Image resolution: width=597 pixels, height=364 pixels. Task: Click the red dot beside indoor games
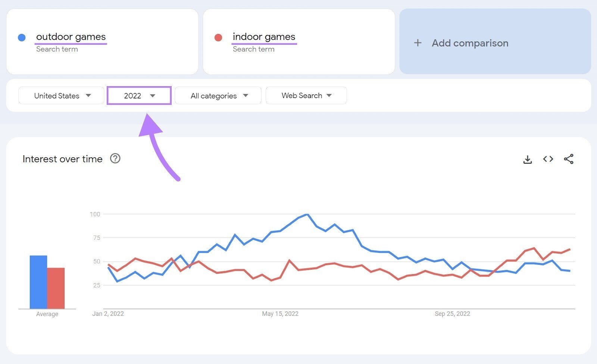(x=219, y=37)
